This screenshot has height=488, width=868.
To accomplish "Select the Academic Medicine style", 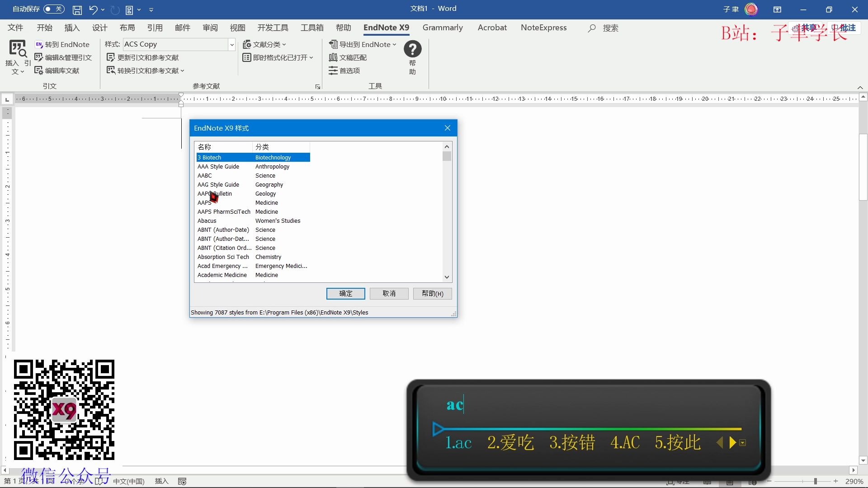I will (x=253, y=275).
